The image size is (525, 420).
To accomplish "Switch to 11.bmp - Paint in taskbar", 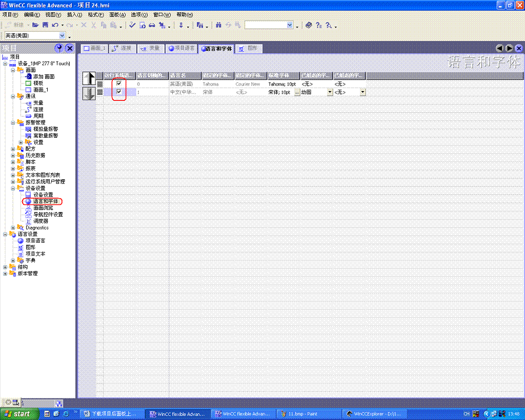I will click(309, 414).
